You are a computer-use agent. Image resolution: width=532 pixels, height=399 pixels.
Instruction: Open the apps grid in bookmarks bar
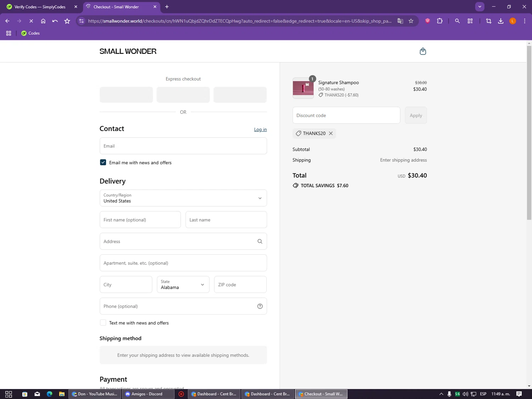(x=9, y=33)
